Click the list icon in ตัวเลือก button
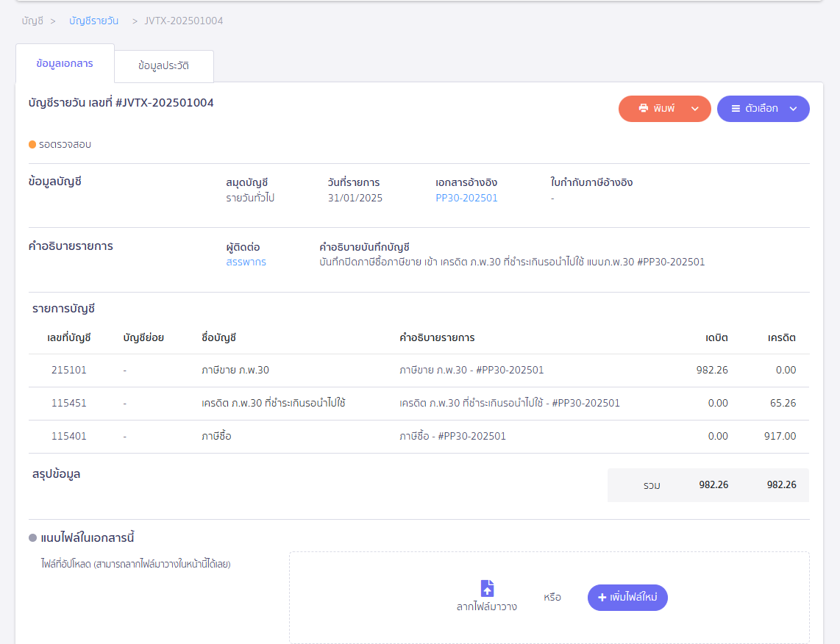840x644 pixels. (736, 109)
